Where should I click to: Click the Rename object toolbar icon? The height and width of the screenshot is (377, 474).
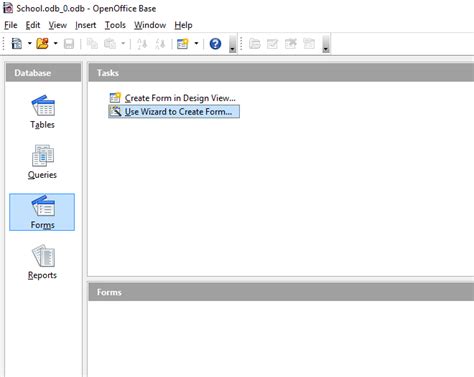pos(309,44)
